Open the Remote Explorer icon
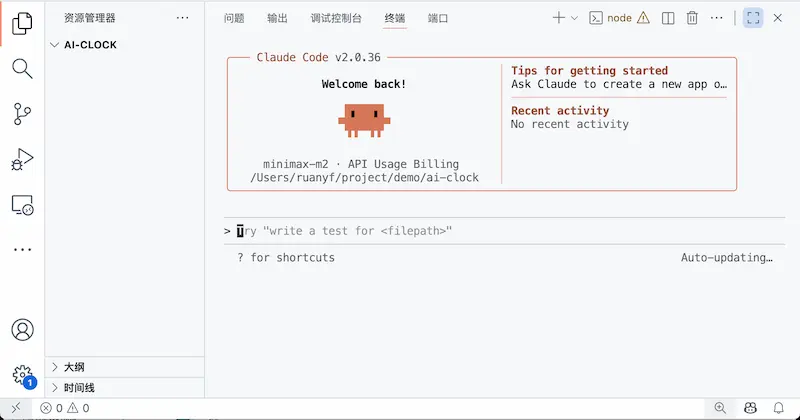 (x=22, y=204)
